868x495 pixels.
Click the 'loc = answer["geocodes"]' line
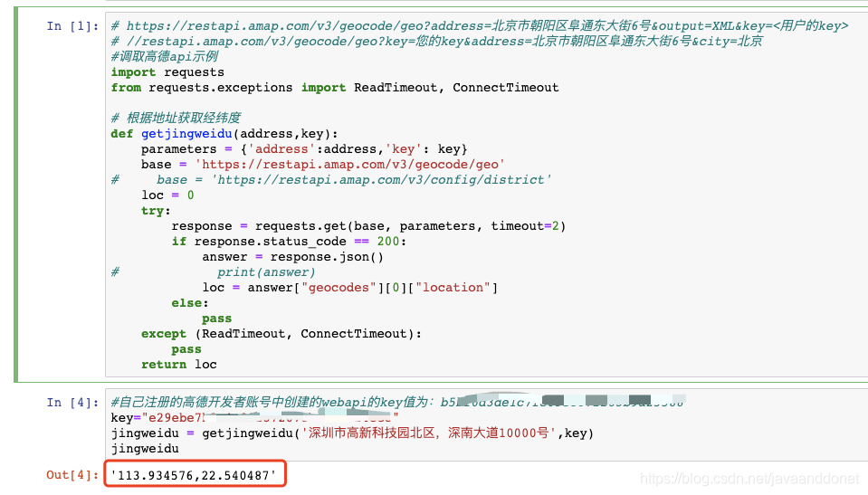click(x=350, y=288)
